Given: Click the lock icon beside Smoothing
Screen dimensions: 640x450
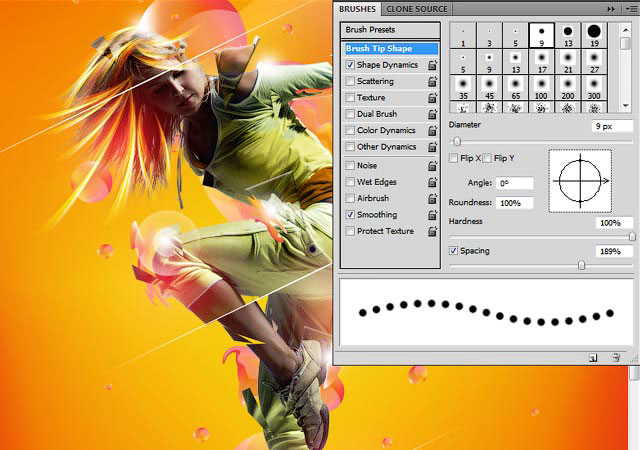Looking at the screenshot, I should tap(433, 214).
